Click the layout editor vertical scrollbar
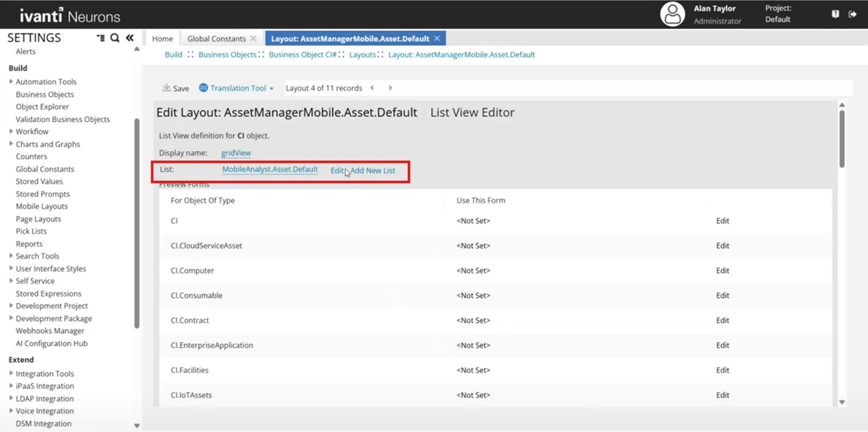Image resolution: width=868 pixels, height=432 pixels. click(842, 139)
